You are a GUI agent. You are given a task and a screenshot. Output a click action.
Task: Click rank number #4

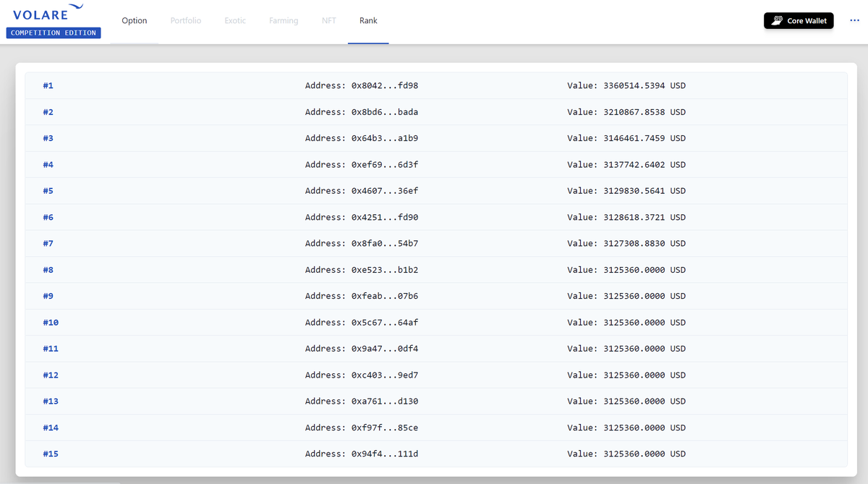click(48, 164)
